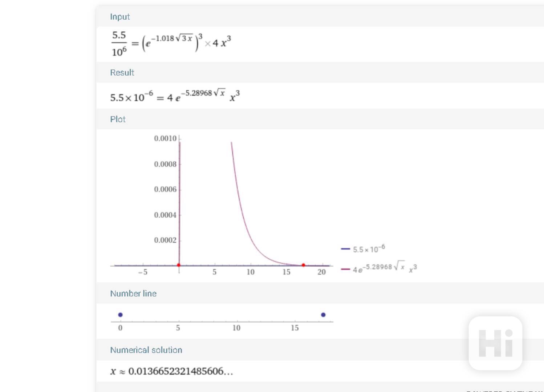Click the number line dot at 0
The height and width of the screenshot is (392, 544).
click(121, 315)
